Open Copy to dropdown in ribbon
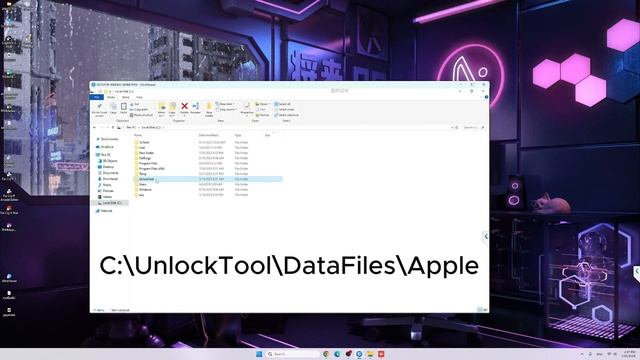Viewport: 640px width, 360px height. coord(172,109)
